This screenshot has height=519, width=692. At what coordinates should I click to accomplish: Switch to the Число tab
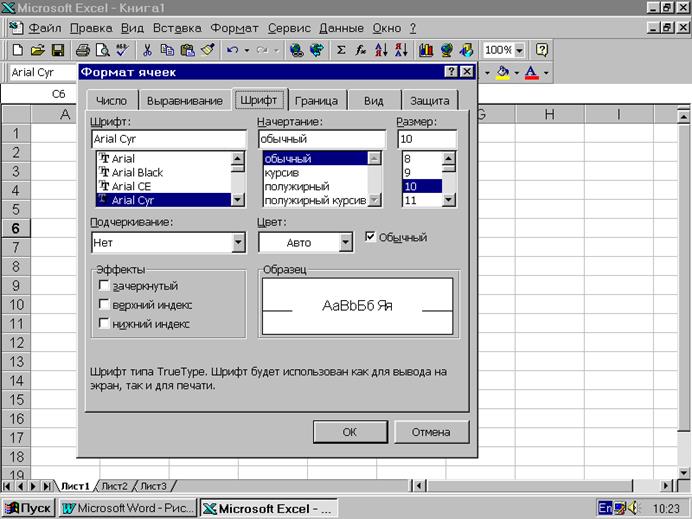pos(111,101)
